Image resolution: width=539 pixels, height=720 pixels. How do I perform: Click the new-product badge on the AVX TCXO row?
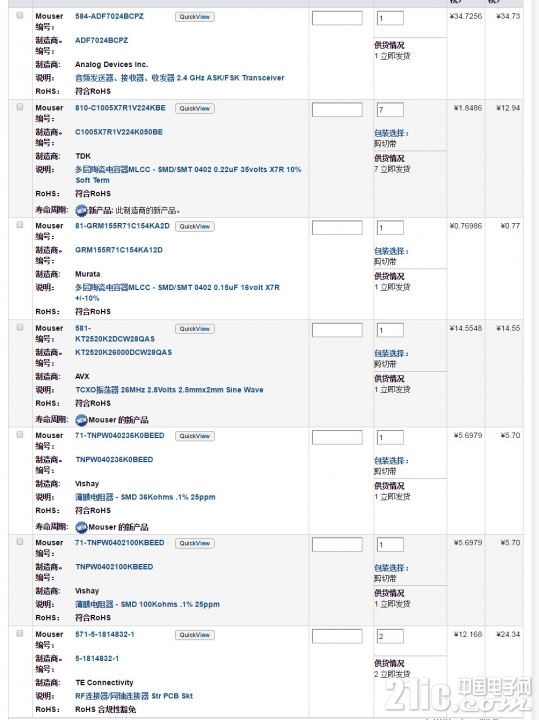pyautogui.click(x=81, y=420)
